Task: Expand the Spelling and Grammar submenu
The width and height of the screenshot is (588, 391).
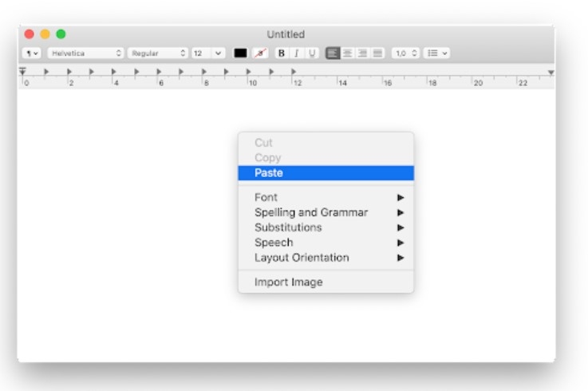Action: (x=326, y=212)
